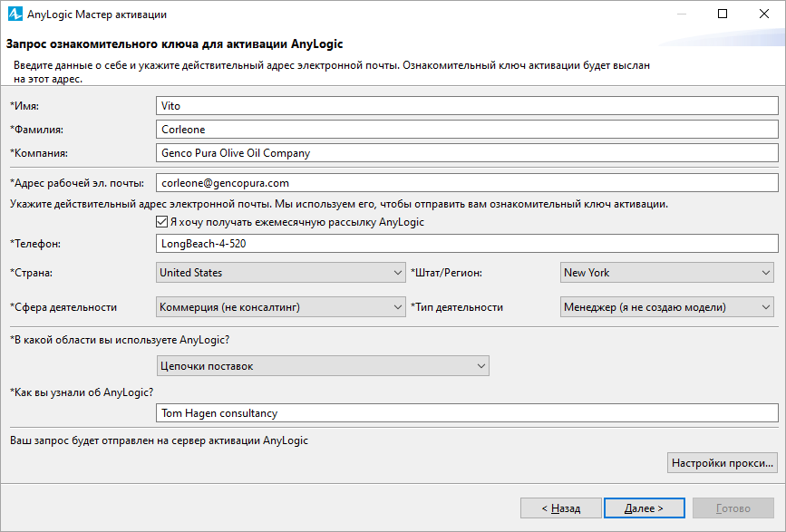
Task: Open the Цепочки поставок area dropdown
Action: (323, 366)
